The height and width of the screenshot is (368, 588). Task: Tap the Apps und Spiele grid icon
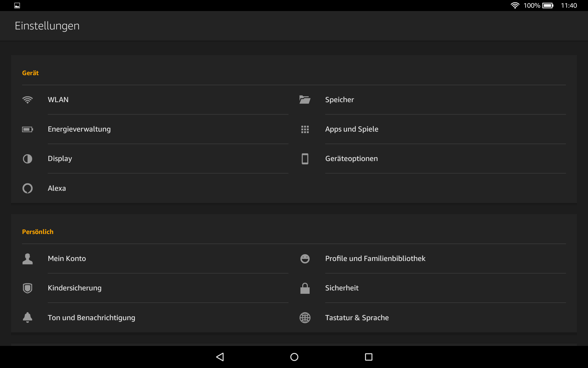305,129
